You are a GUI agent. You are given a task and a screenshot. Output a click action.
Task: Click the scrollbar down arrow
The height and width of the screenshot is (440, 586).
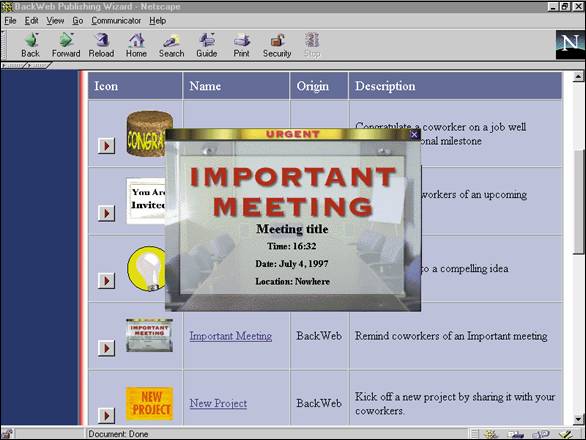(578, 419)
